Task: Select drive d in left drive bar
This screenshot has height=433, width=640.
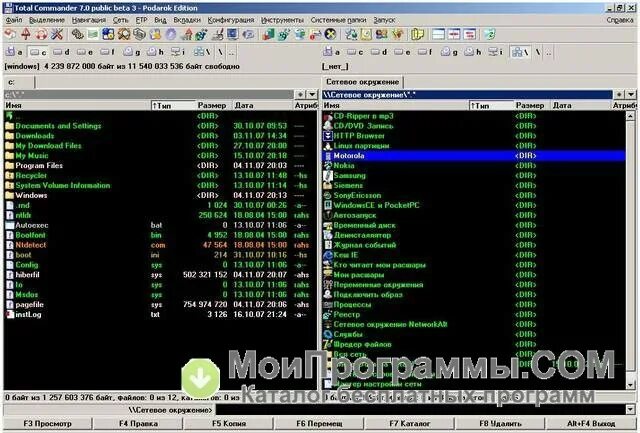Action: click(x=61, y=52)
